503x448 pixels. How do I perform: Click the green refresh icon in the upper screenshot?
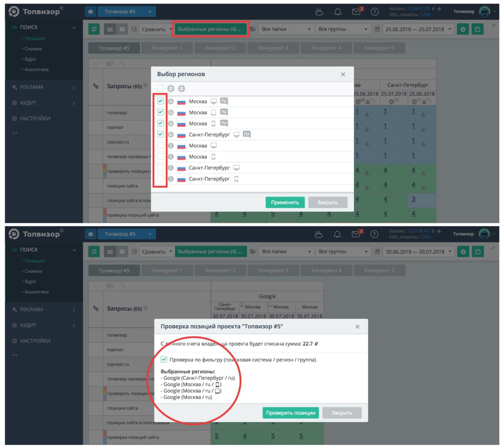point(94,29)
